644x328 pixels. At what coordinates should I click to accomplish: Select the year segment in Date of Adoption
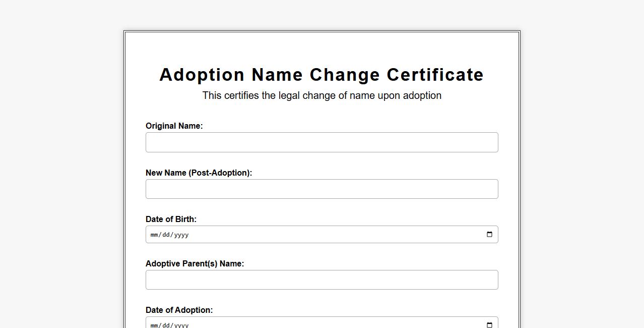point(181,325)
